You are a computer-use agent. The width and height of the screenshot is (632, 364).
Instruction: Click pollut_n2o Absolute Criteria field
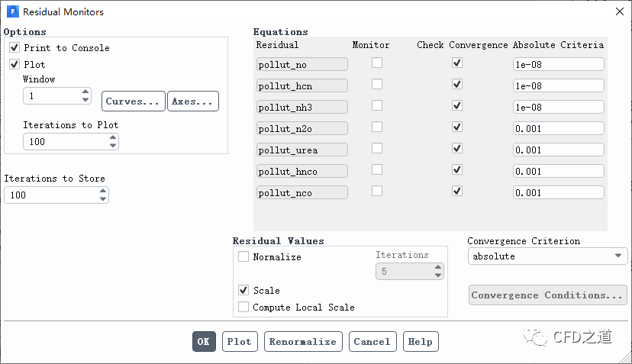click(558, 128)
